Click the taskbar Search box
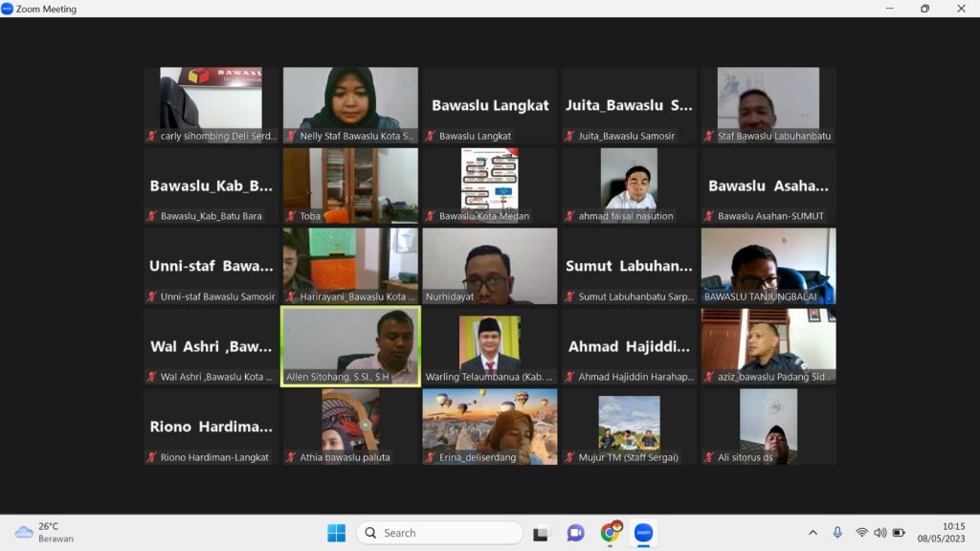The height and width of the screenshot is (551, 980). pos(439,533)
